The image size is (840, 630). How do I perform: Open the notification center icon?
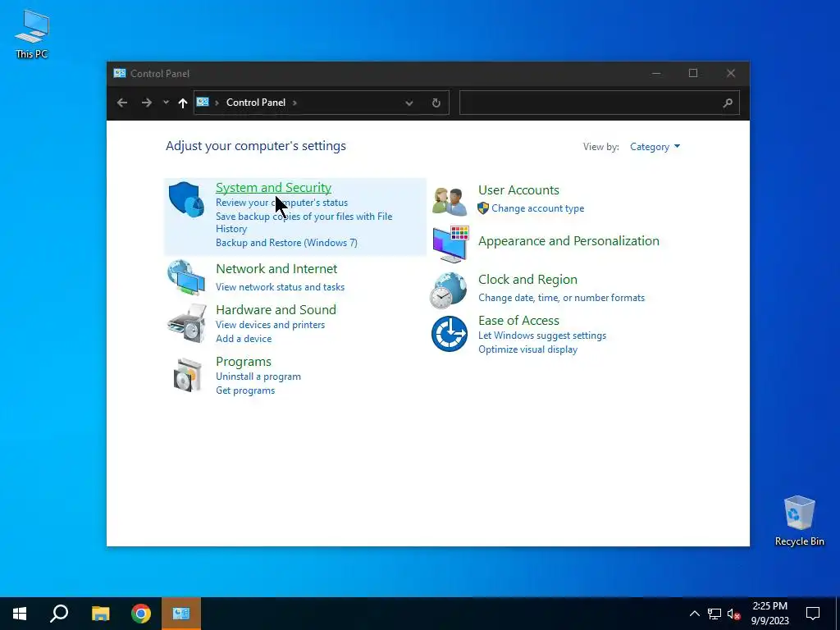click(x=813, y=614)
